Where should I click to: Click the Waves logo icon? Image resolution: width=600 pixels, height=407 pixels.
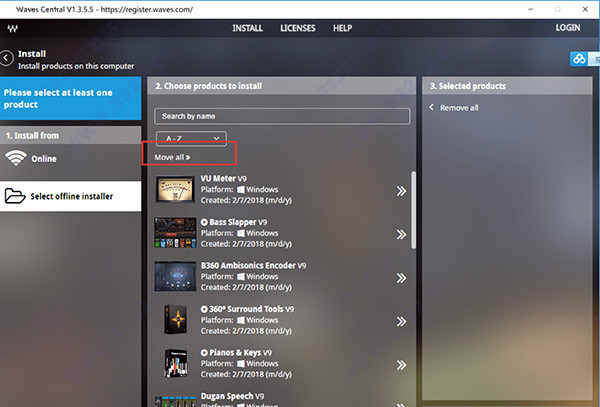[12, 28]
